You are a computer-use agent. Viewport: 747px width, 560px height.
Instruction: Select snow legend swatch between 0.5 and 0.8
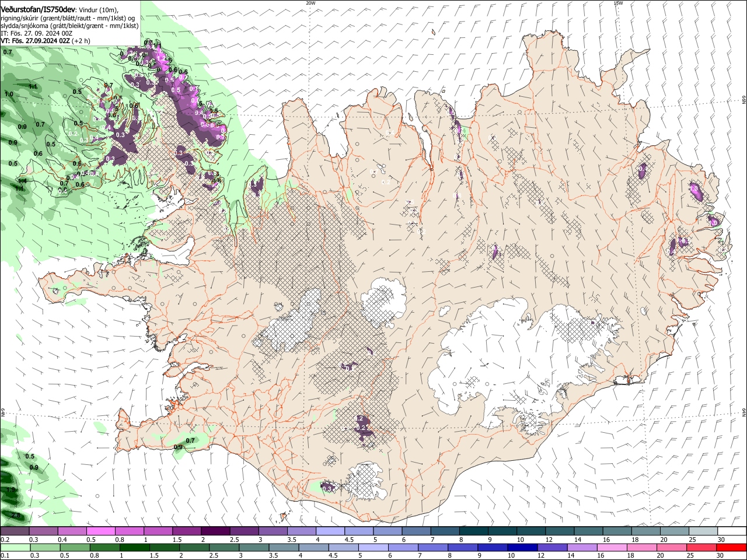click(x=102, y=531)
